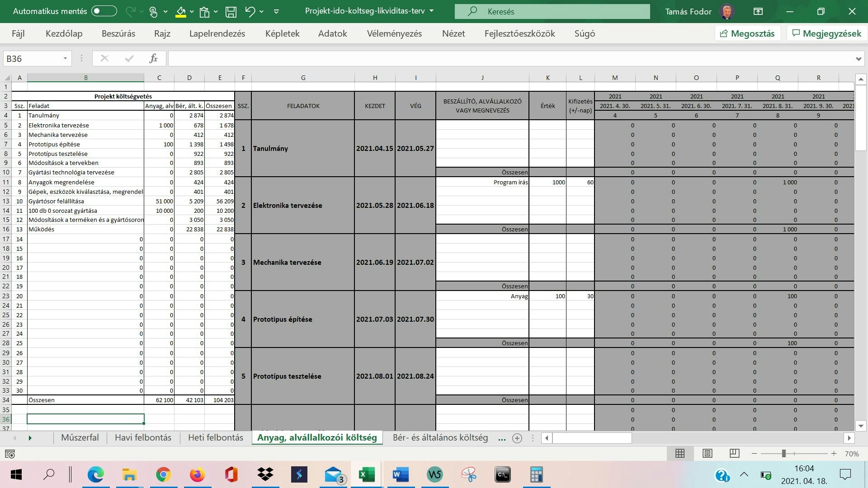Screen dimensions: 868x488
Task: Click the vertical scrollbar down arrow
Action: point(861,426)
